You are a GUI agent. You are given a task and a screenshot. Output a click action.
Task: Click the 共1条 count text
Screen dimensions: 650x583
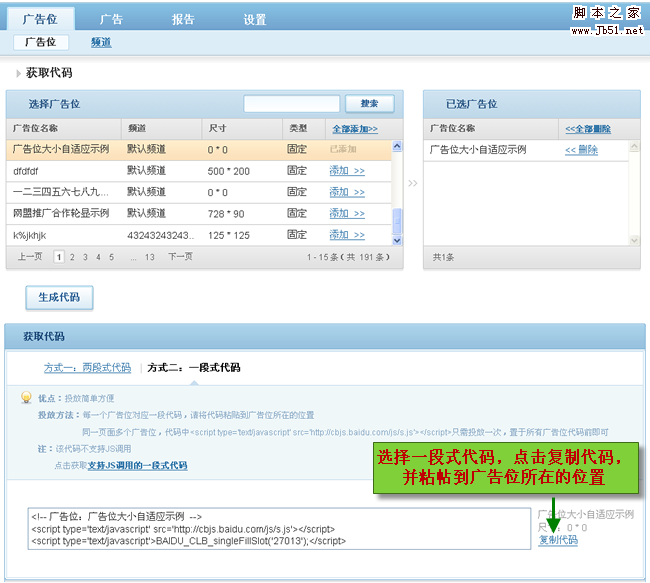point(443,257)
